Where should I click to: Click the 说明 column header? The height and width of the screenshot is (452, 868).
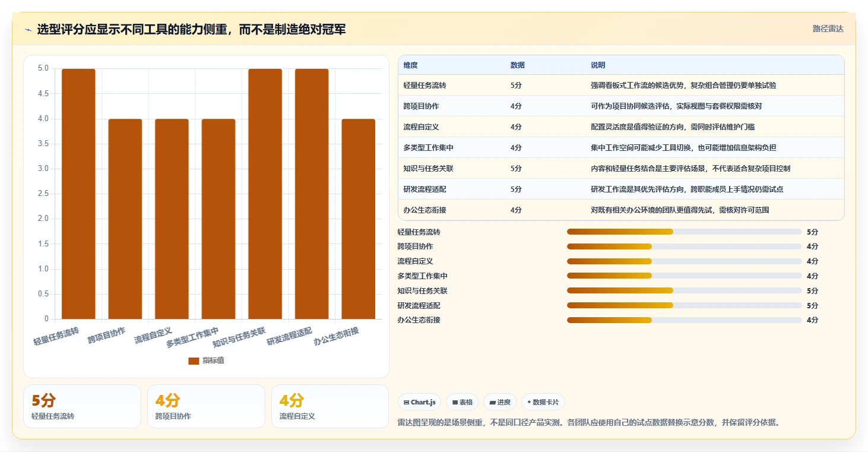point(598,65)
